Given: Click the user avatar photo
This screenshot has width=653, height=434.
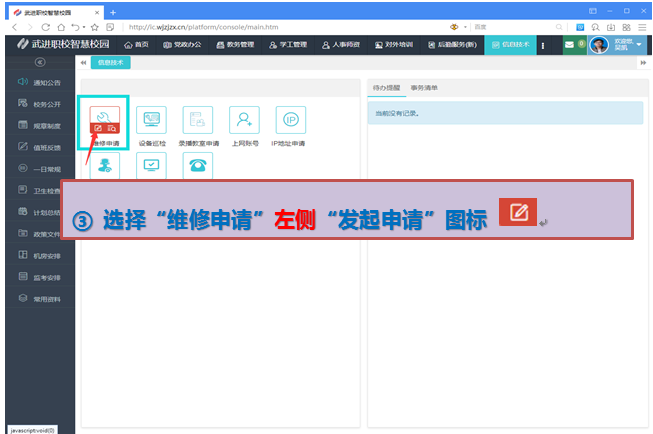Looking at the screenshot, I should [599, 45].
